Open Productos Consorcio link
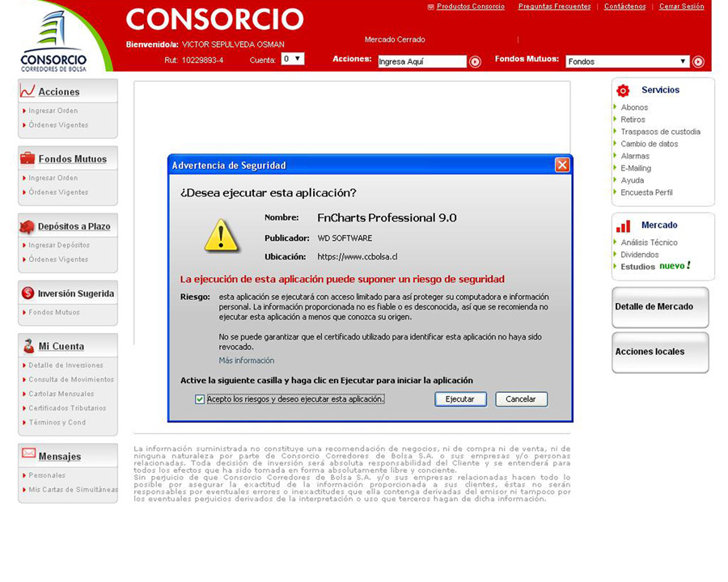The width and height of the screenshot is (728, 582). (x=471, y=6)
